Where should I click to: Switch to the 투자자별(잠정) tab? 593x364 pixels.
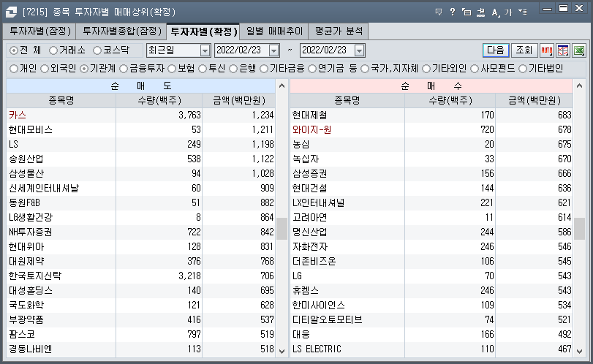(x=40, y=31)
